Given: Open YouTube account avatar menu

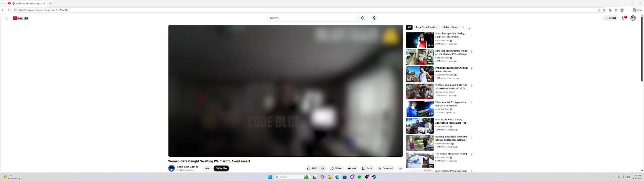Looking at the screenshot, I should point(633,18).
